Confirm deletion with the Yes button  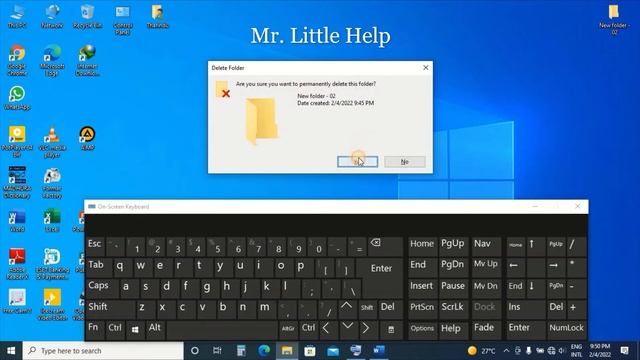(x=358, y=162)
